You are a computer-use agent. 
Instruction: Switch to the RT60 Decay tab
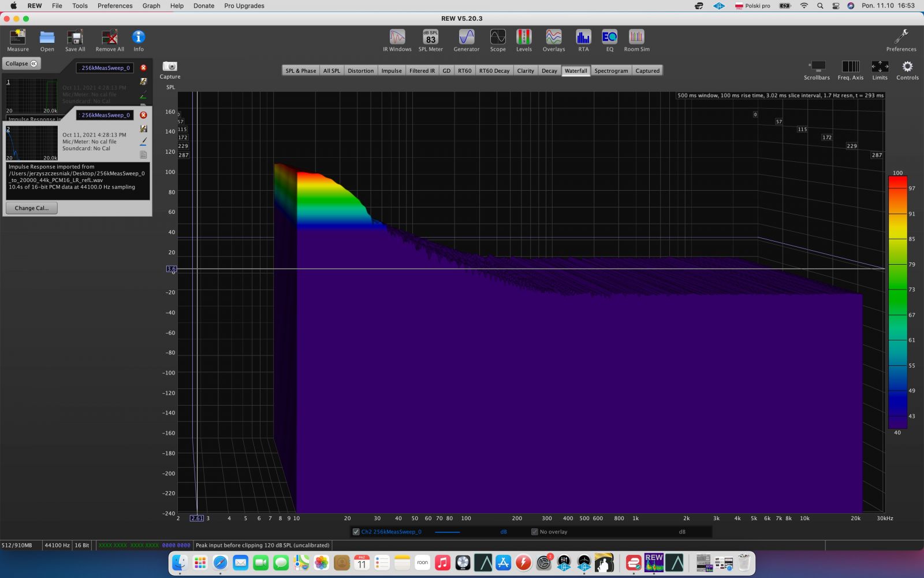click(494, 71)
